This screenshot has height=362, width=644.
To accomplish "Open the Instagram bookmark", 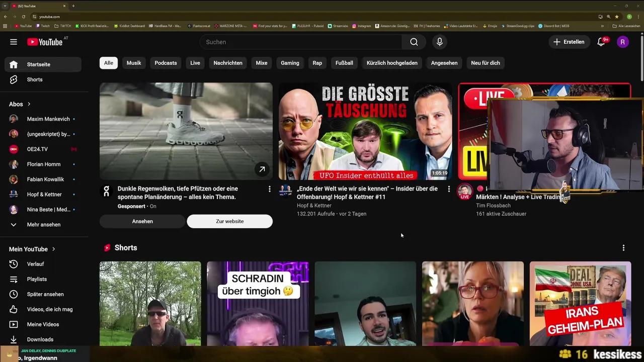I will click(x=362, y=26).
